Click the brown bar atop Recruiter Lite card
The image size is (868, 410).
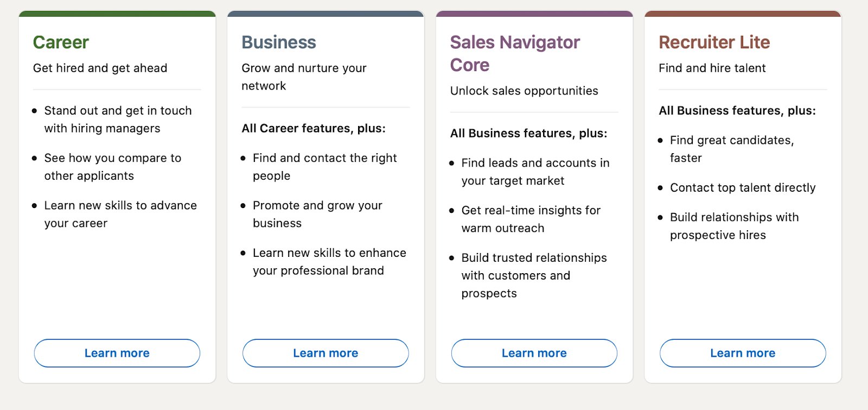(743, 14)
